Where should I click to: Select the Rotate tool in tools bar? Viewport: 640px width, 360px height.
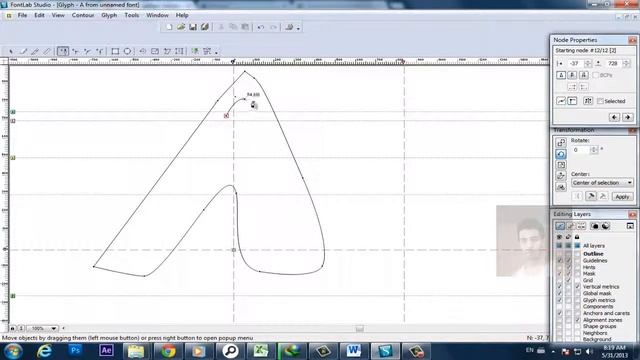pos(143,51)
